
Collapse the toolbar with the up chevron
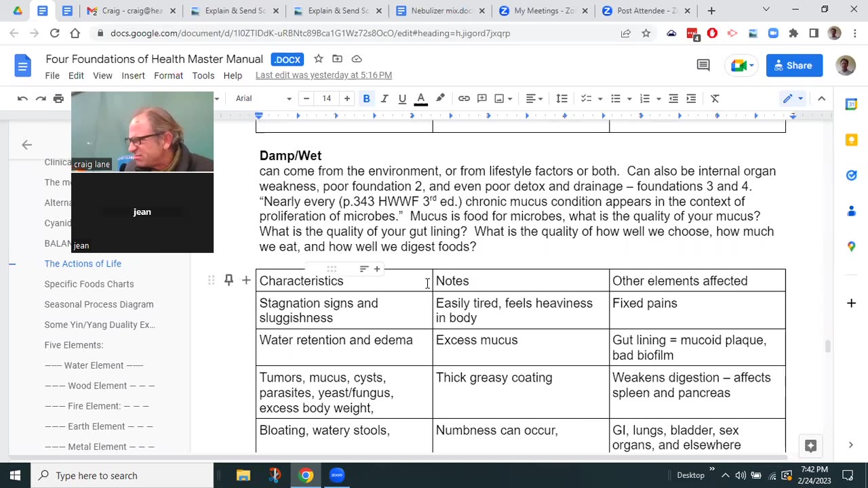pos(821,99)
